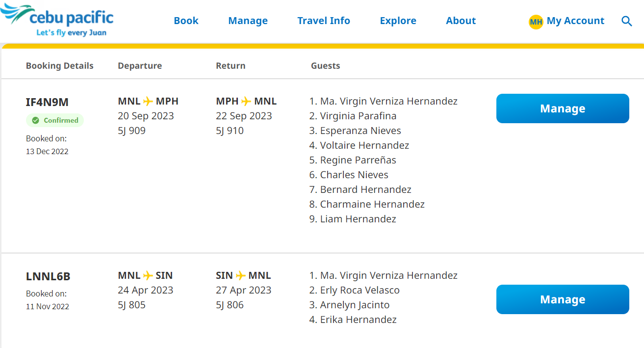The image size is (644, 348).
Task: Click booking reference IF4N9M
Action: tap(47, 102)
